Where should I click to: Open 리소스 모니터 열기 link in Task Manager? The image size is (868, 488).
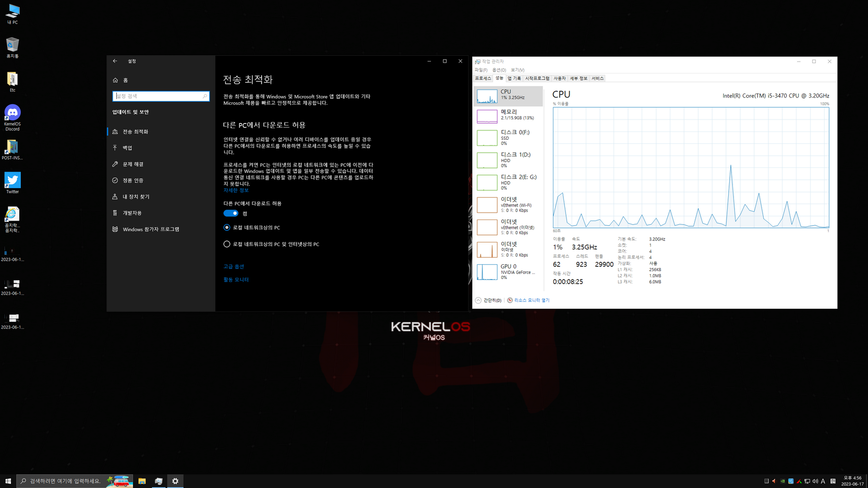point(528,300)
